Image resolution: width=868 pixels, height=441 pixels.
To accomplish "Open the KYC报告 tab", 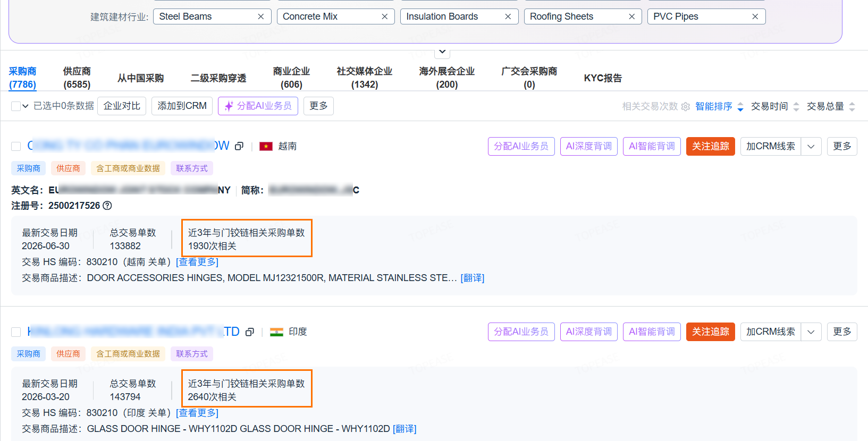I will (603, 78).
